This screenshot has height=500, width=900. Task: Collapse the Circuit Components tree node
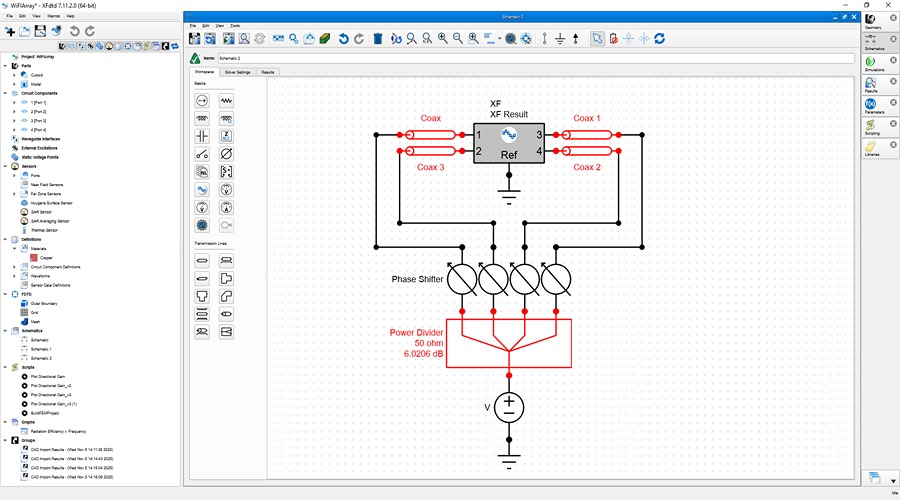point(6,93)
